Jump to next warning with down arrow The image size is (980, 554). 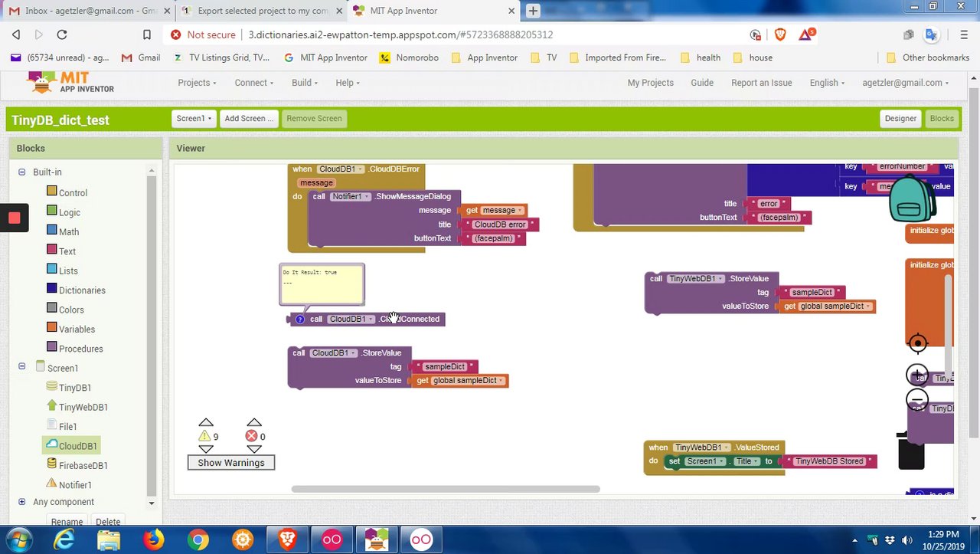(206, 449)
